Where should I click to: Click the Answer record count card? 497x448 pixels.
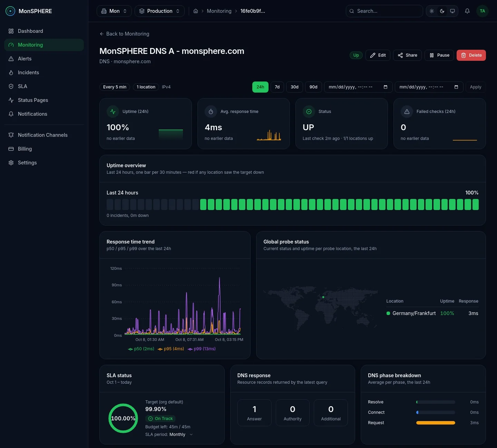(254, 413)
